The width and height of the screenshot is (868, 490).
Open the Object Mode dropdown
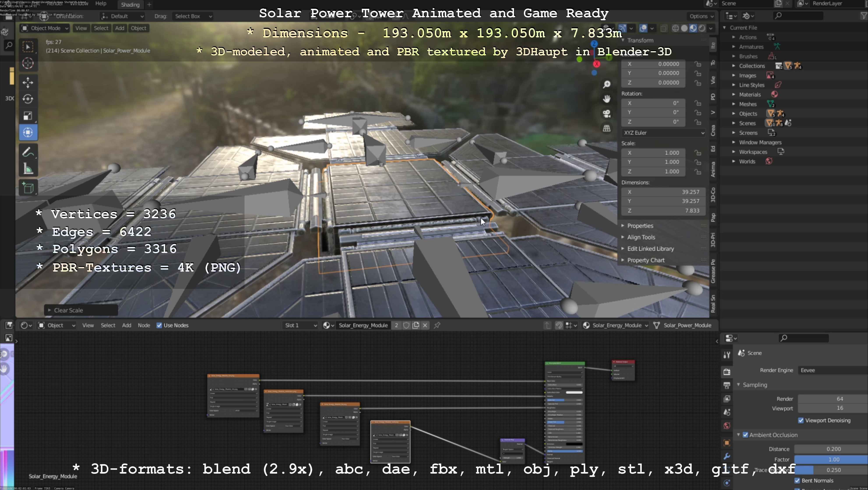pos(45,28)
